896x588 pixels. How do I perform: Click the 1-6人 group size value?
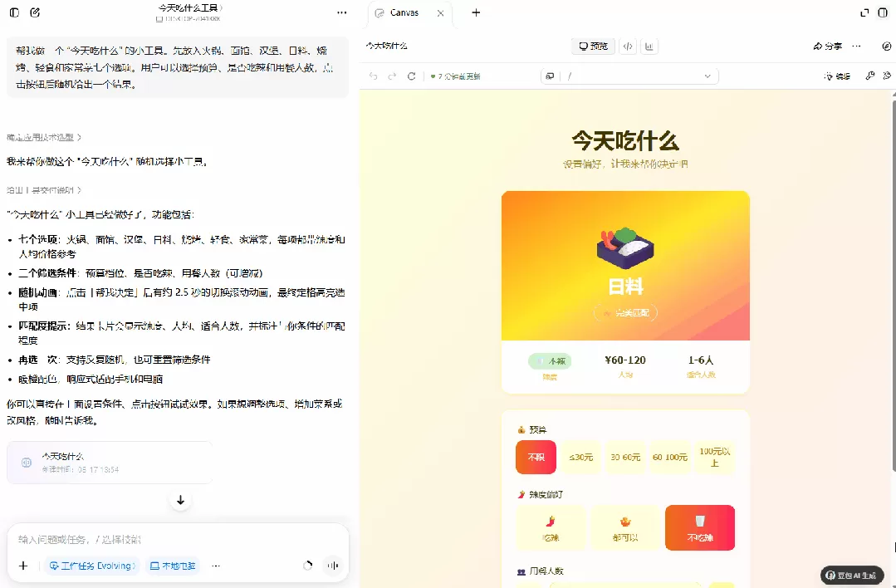coord(701,360)
